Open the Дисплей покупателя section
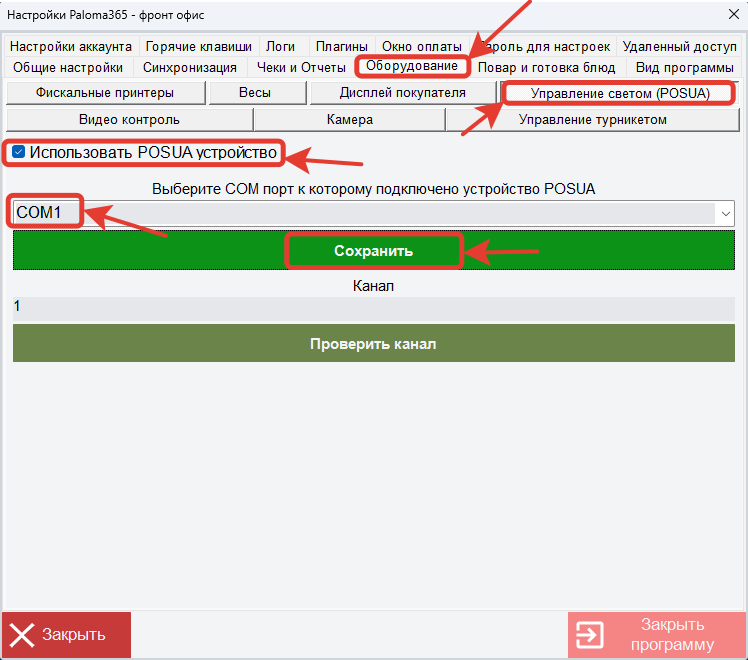 pos(402,93)
